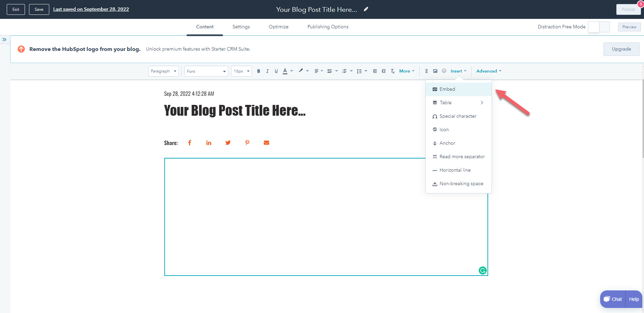Viewport: 644px width, 313px height.
Task: Clear text formatting
Action: click(393, 71)
